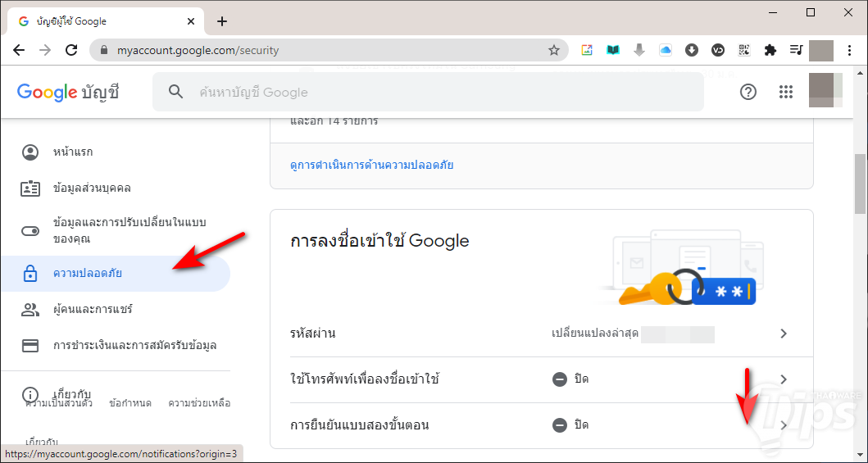Click the address bar URL
868x463 pixels.
click(198, 50)
